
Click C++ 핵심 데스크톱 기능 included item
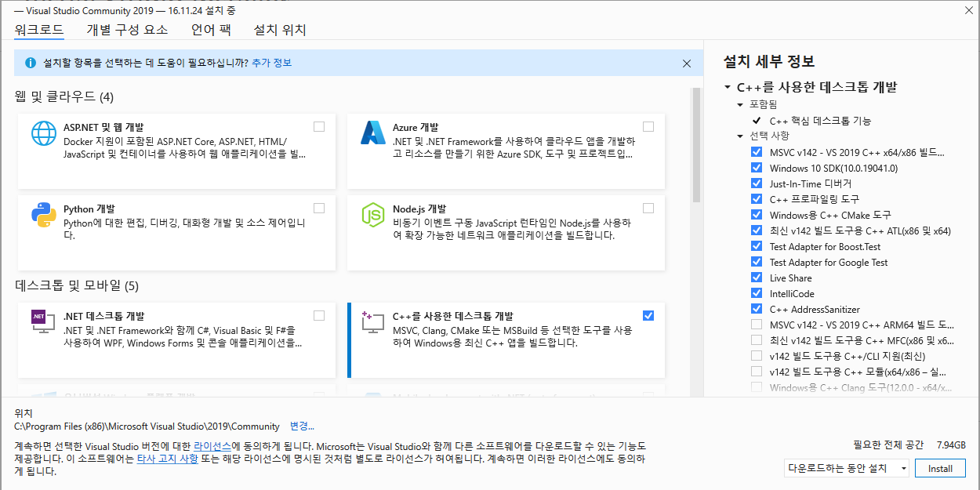coord(820,121)
